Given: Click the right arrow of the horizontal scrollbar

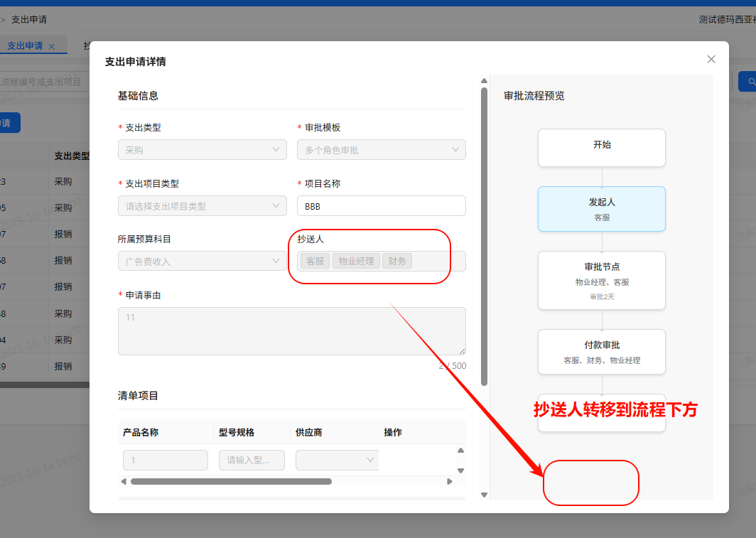Looking at the screenshot, I should coord(450,481).
